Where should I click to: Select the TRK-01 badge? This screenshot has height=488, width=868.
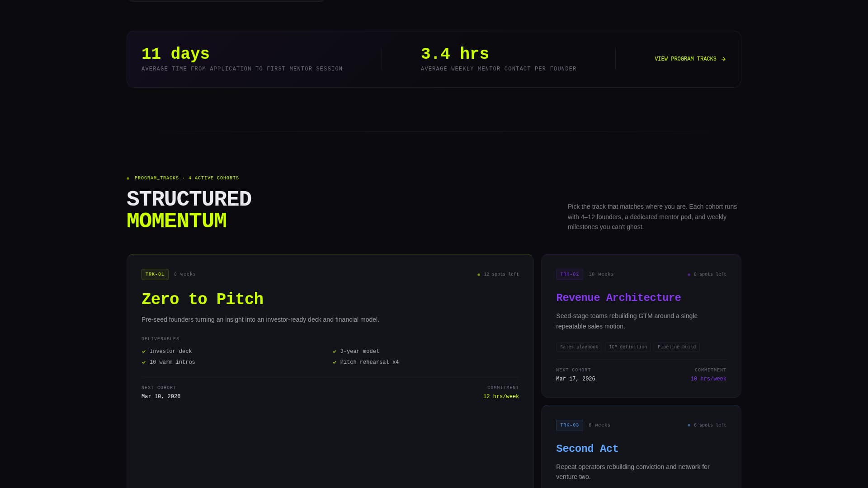click(155, 274)
